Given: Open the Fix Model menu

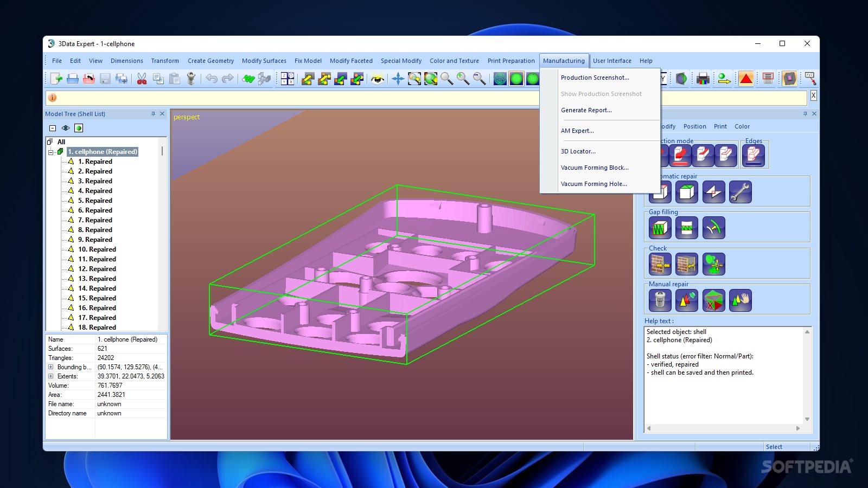Looking at the screenshot, I should pyautogui.click(x=308, y=61).
